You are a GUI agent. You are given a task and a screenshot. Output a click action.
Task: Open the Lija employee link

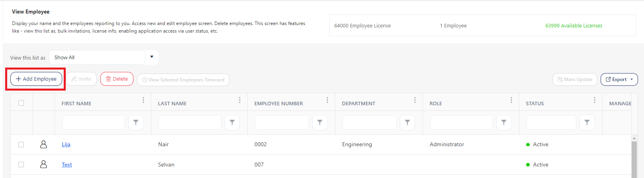(x=66, y=144)
